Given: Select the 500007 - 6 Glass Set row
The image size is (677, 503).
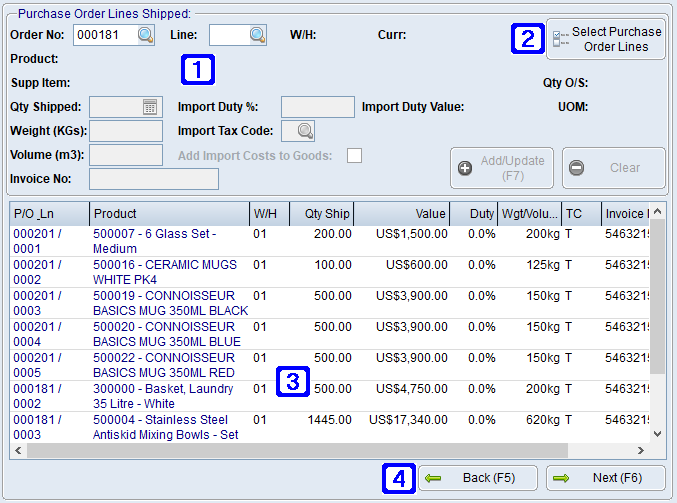Looking at the screenshot, I should click(168, 241).
